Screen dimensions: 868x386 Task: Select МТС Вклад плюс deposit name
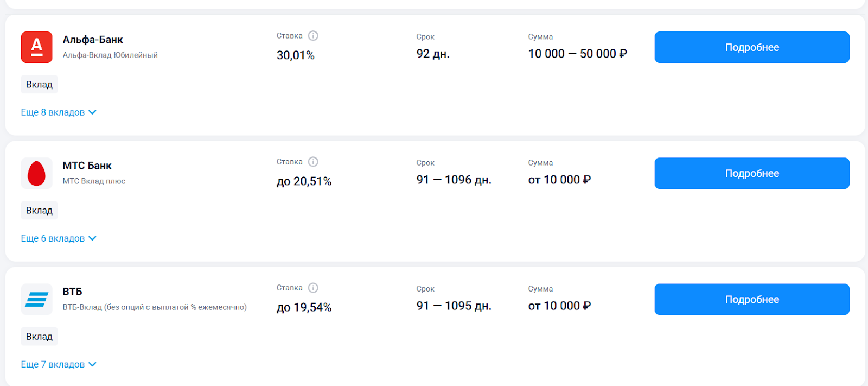click(x=94, y=181)
